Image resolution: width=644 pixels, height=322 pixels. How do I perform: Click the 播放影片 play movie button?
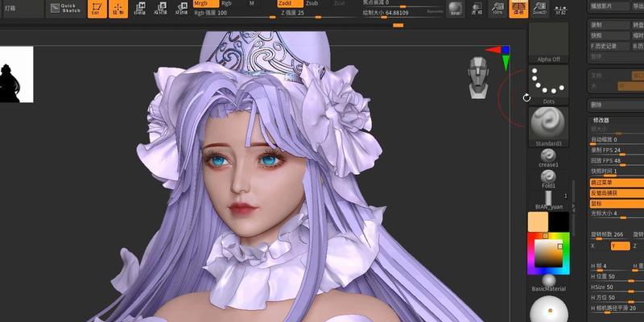(x=609, y=6)
